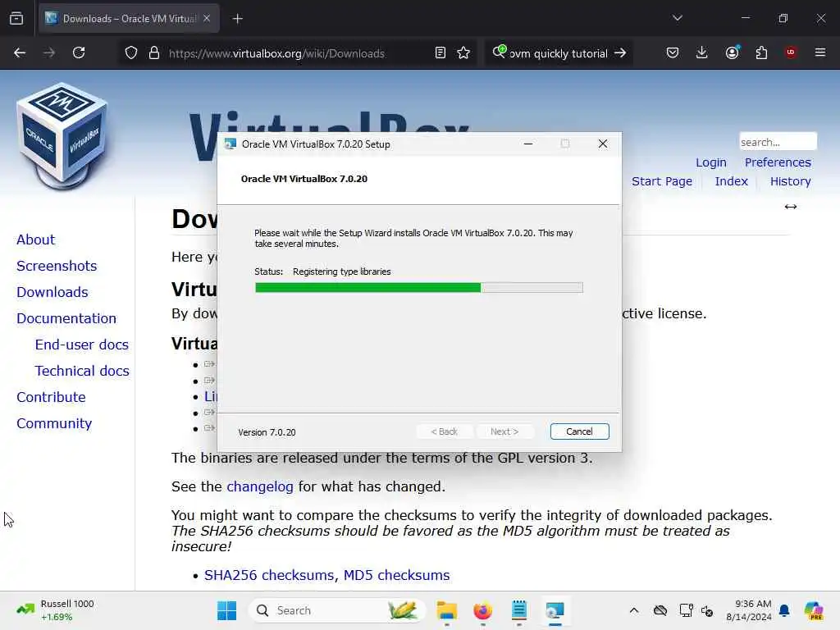Click the Firefox address bar URL
The height and width of the screenshot is (630, 840).
click(276, 53)
